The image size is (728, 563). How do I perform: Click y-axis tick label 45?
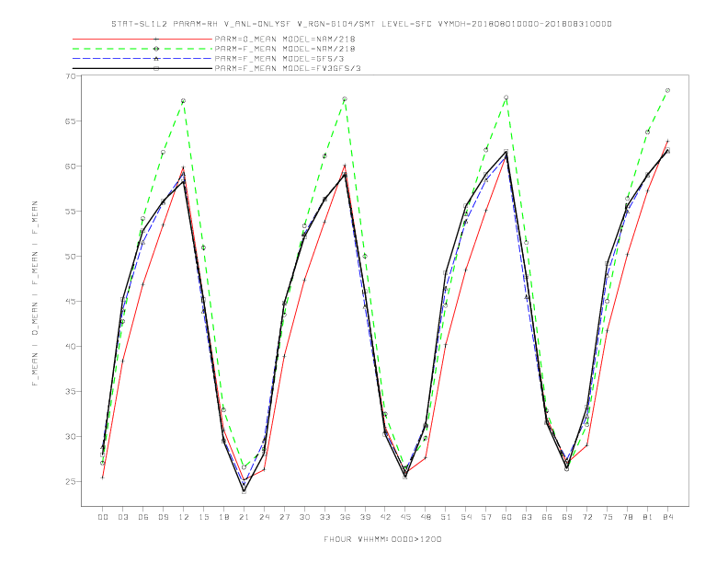tap(70, 301)
